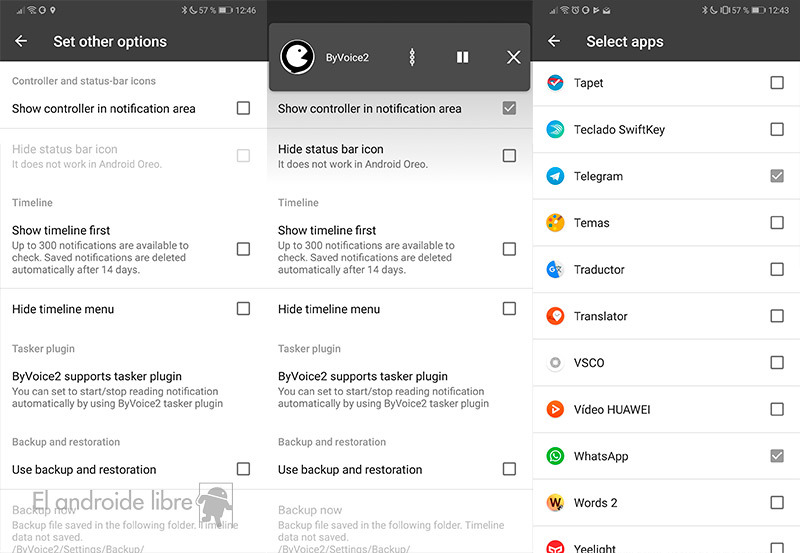The height and width of the screenshot is (553, 800).
Task: Uncheck the WhatsApp checkbox
Action: tap(777, 456)
